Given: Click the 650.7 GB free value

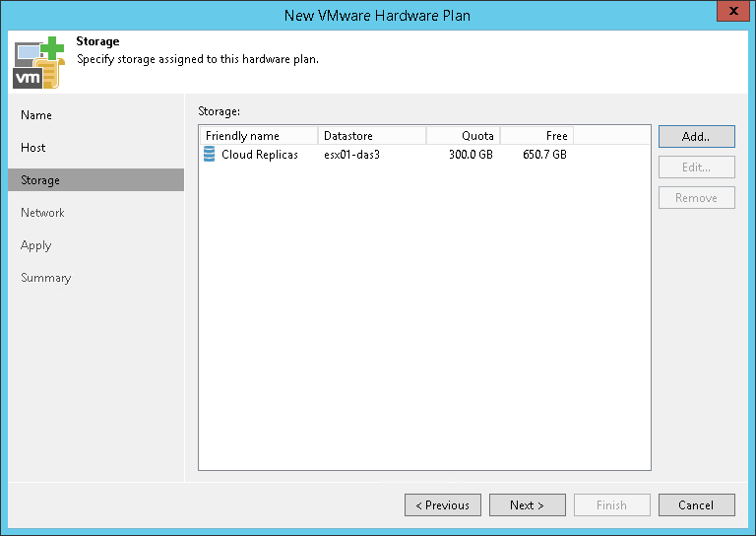Looking at the screenshot, I should point(544,155).
